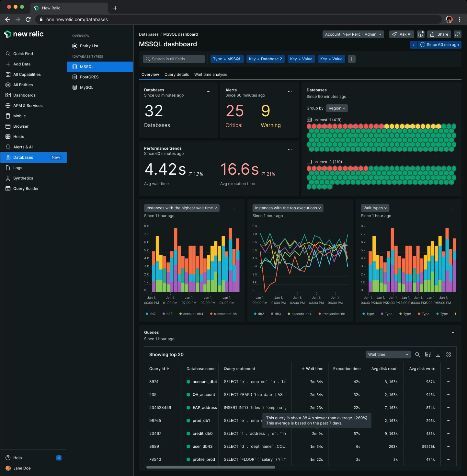467x476 pixels.
Task: Switch to the Query details tab
Action: pyautogui.click(x=177, y=75)
